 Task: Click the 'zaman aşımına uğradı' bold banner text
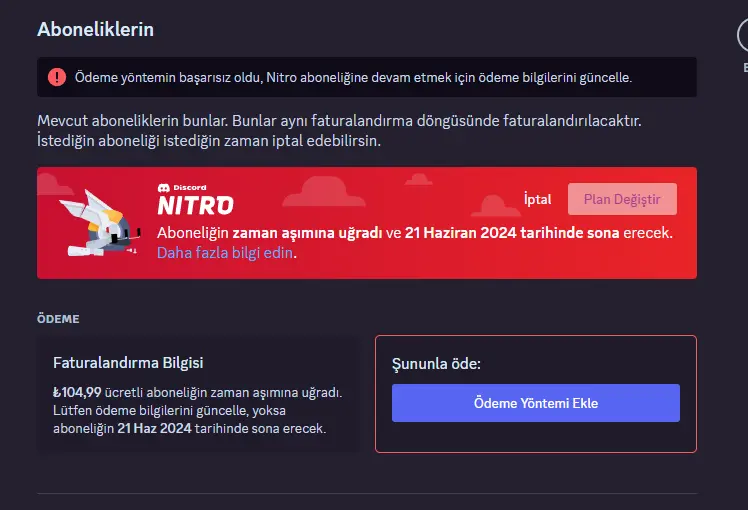tap(307, 232)
